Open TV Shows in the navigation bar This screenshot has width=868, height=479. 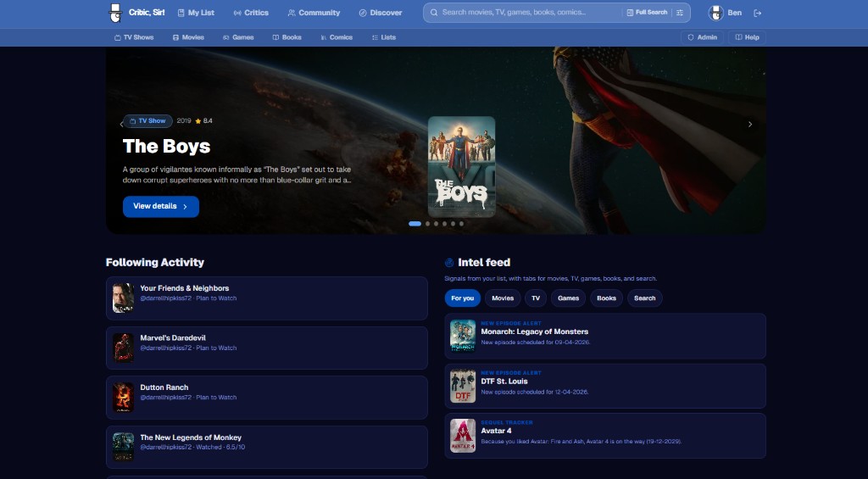tap(134, 37)
